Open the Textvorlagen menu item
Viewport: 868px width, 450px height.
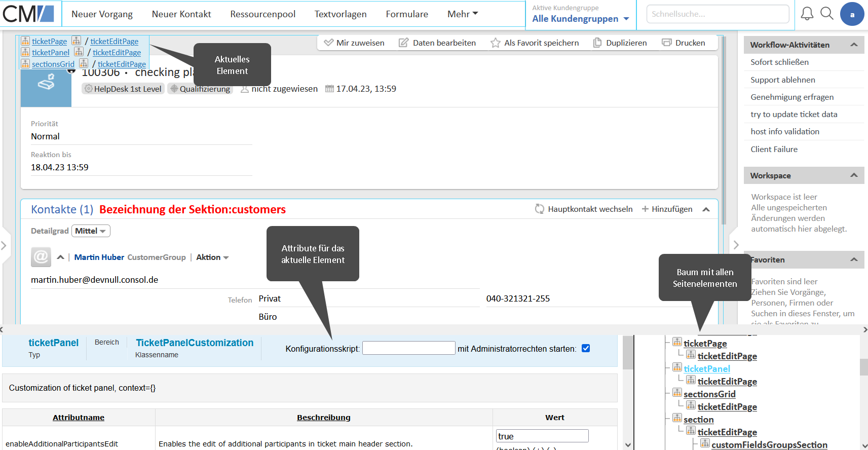[x=340, y=14]
